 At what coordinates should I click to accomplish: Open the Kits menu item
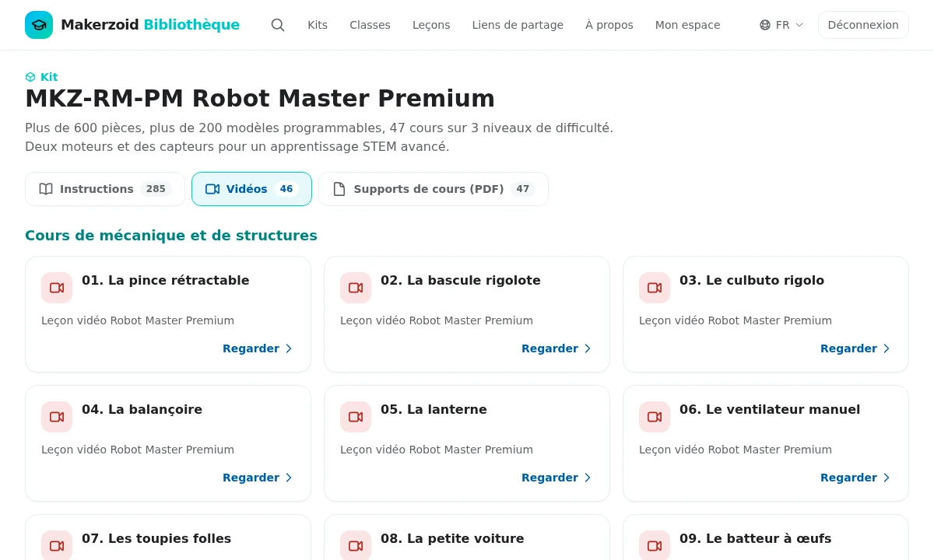318,25
